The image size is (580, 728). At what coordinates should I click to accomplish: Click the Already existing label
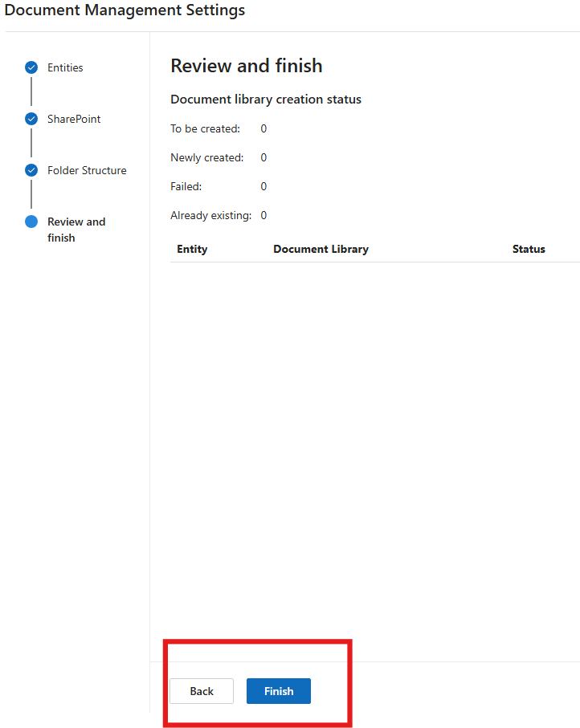click(210, 215)
